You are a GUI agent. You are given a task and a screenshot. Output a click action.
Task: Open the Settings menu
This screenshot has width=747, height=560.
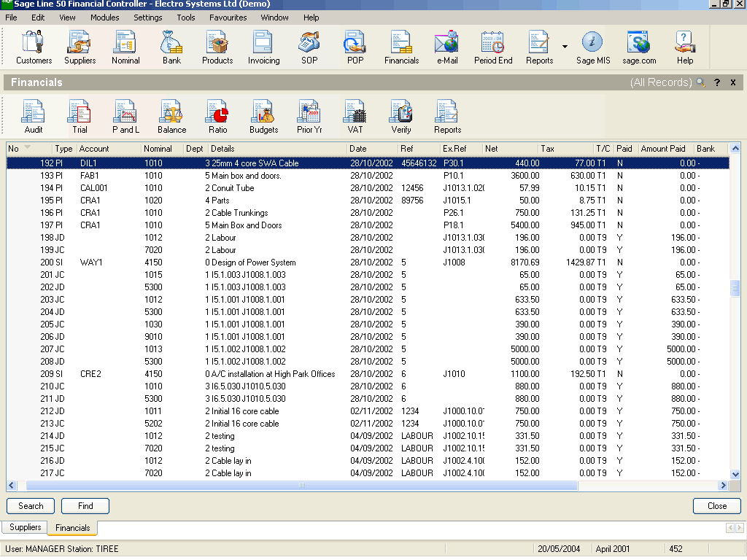(x=147, y=17)
